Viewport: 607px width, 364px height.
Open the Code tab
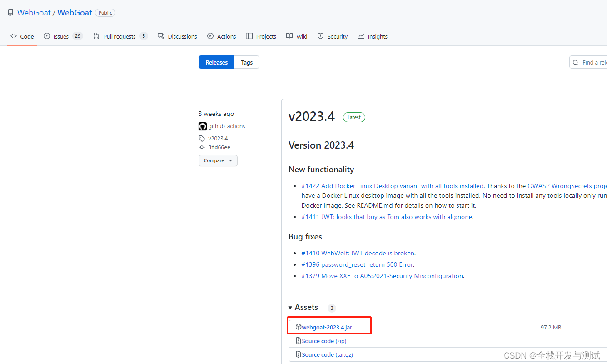click(x=22, y=36)
